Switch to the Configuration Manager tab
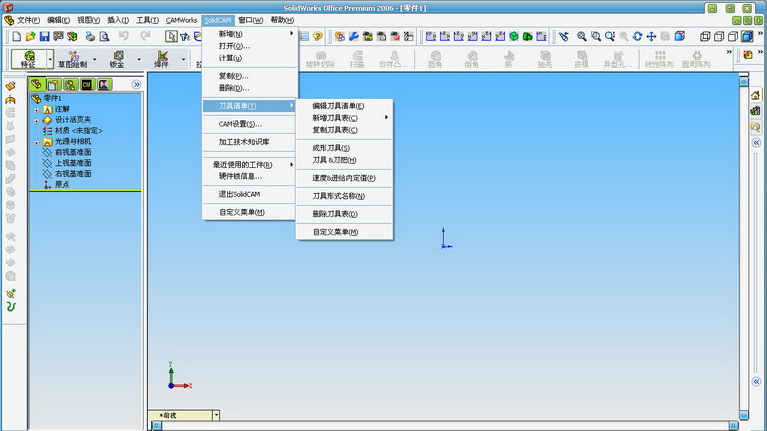The width and height of the screenshot is (767, 431). [x=70, y=85]
